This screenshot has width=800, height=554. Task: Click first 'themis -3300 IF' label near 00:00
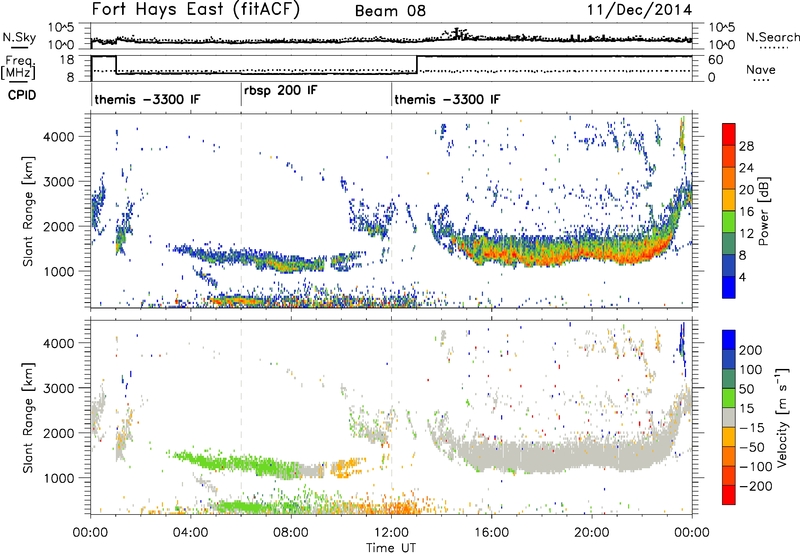coord(147,99)
